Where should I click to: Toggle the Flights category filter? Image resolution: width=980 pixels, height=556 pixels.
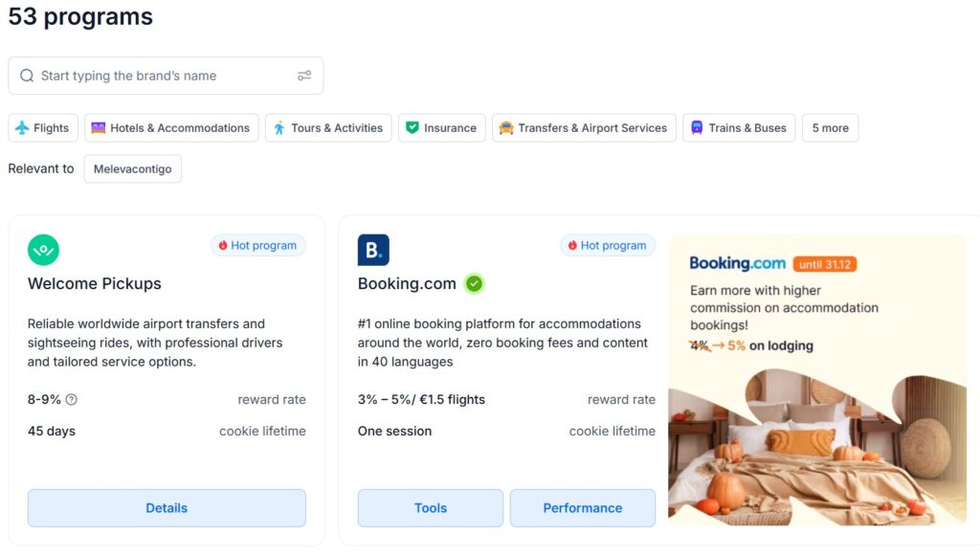pos(43,128)
